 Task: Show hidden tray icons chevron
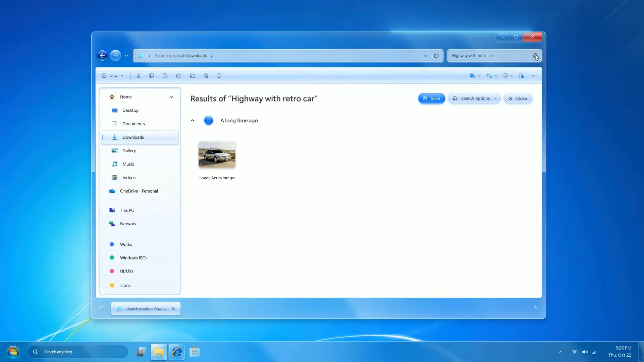tap(560, 352)
